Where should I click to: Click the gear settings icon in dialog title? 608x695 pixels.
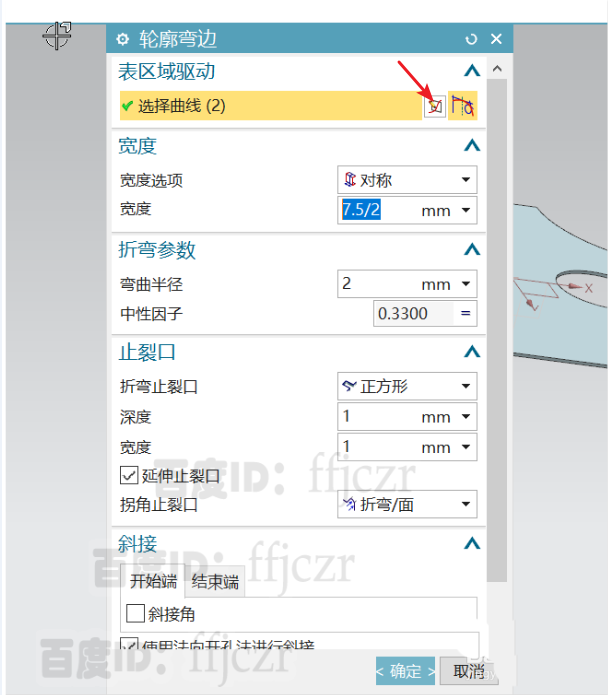pyautogui.click(x=123, y=39)
